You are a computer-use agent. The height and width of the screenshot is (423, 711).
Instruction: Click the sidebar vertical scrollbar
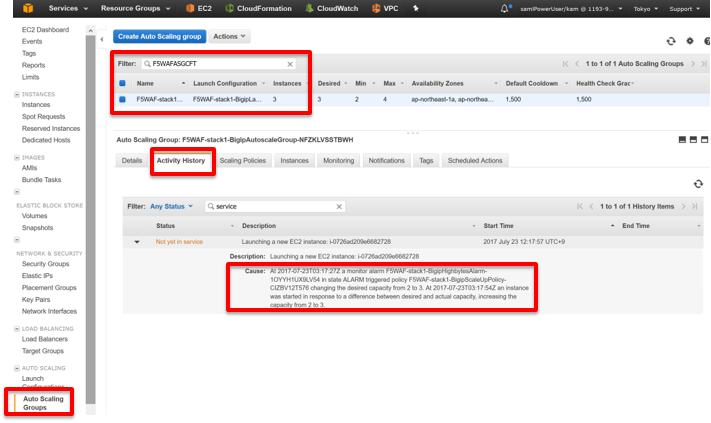pos(91,219)
